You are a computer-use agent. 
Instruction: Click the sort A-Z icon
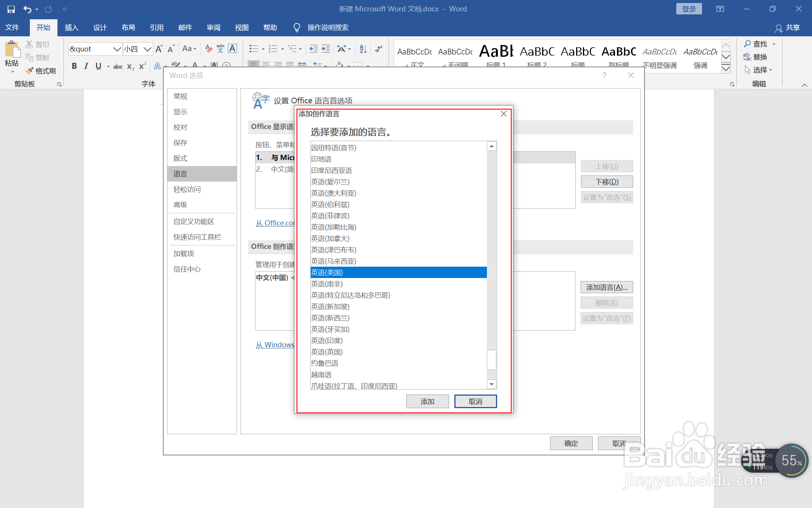tap(363, 49)
